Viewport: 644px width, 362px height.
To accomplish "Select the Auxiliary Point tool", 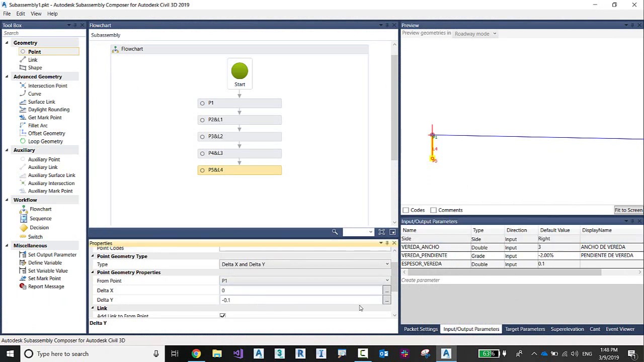I will 44,159.
